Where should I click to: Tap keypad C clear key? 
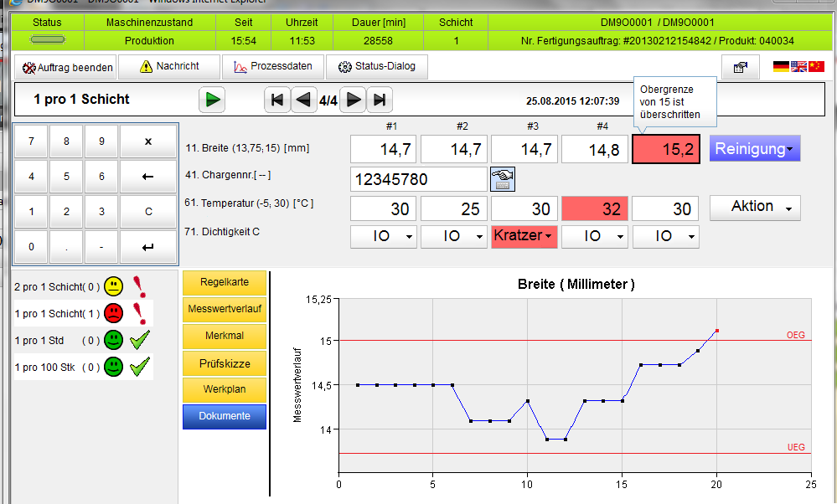click(x=147, y=212)
